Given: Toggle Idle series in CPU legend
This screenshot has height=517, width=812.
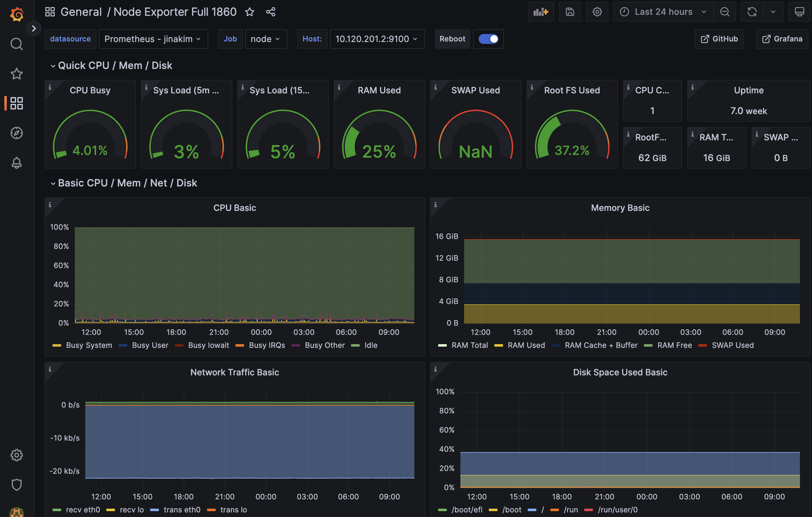Looking at the screenshot, I should 370,345.
